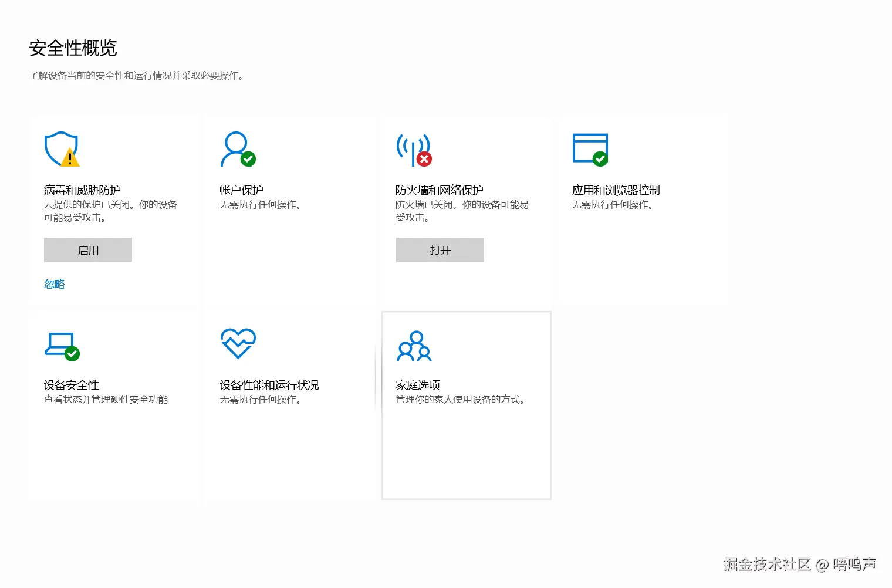Open the 设备性能和运行状况 page
Image resolution: width=892 pixels, height=588 pixels.
(x=268, y=384)
